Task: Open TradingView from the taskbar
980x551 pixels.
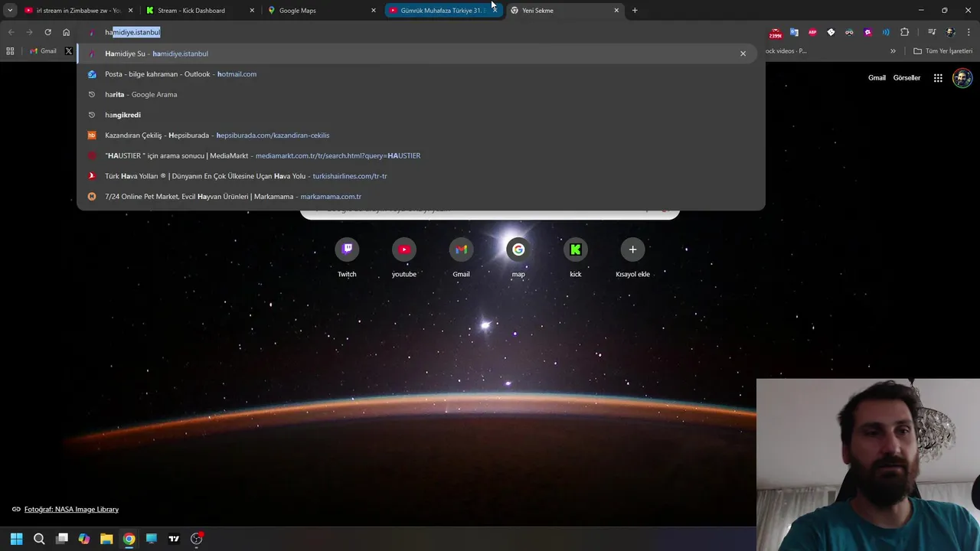Action: click(x=174, y=539)
